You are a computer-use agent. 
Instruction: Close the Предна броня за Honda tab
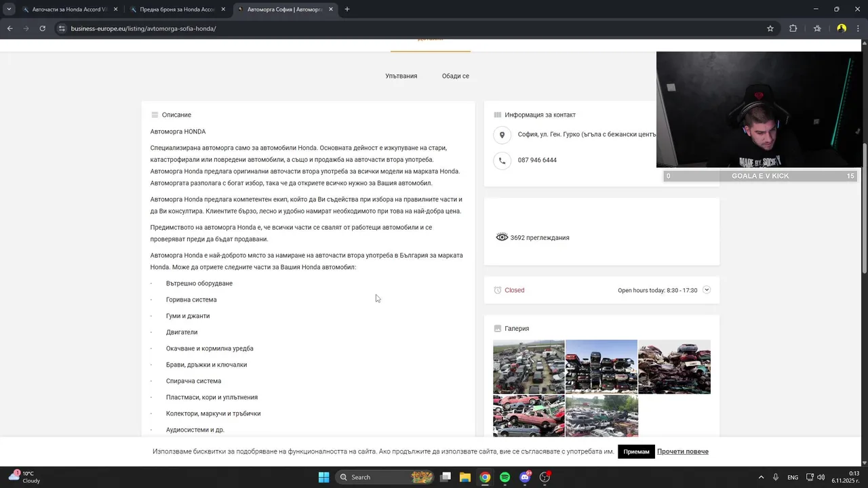223,9
